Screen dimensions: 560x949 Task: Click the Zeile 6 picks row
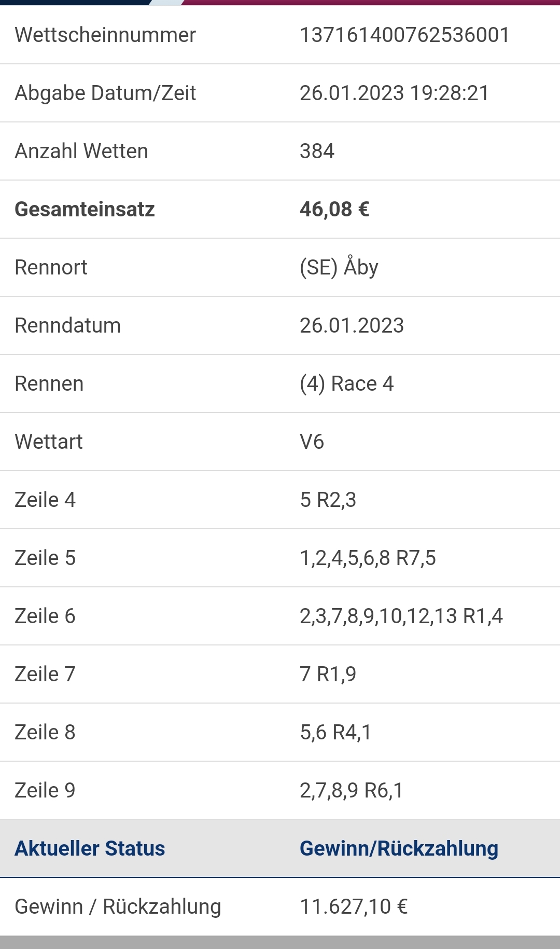pos(280,616)
